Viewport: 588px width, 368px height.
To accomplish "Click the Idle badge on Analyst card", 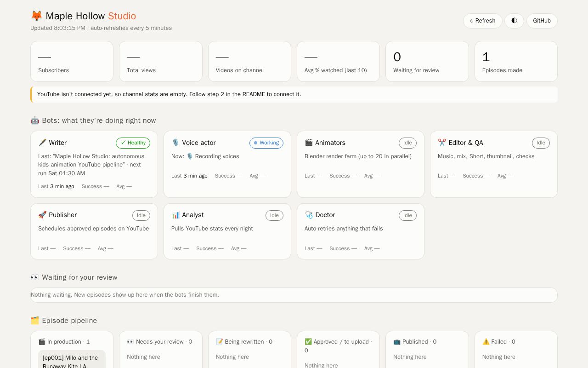I will 274,215.
